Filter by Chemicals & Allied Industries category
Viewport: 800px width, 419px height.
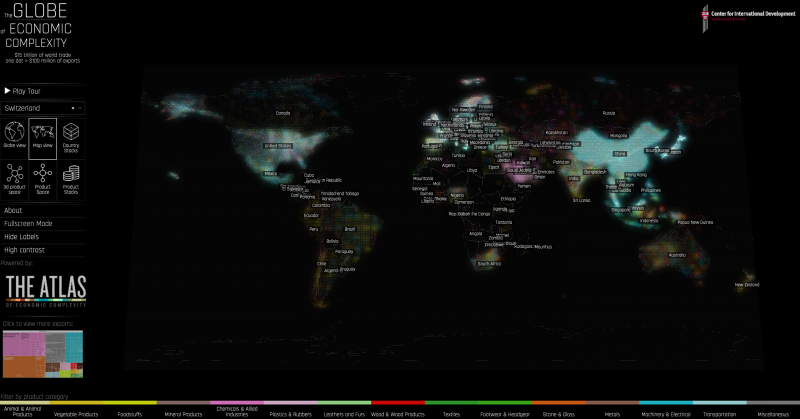237,411
